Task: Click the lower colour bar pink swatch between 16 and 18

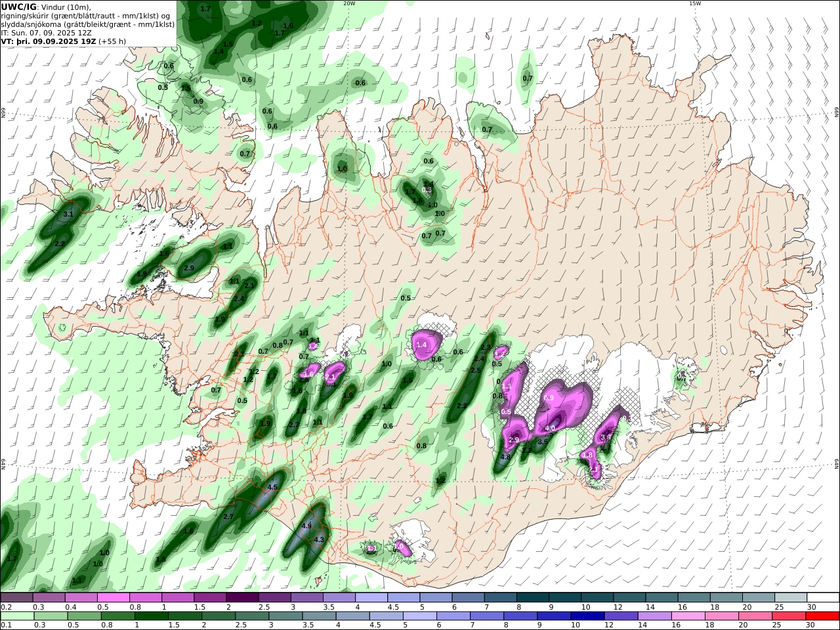Action: 687,616
